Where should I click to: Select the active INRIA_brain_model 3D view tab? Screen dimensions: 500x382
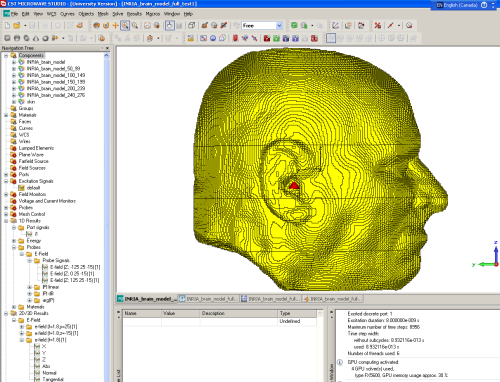(147, 299)
